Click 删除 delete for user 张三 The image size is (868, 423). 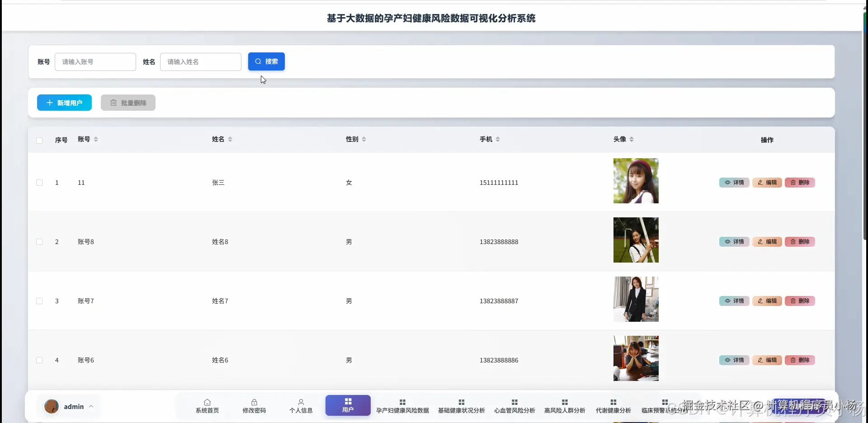[800, 183]
